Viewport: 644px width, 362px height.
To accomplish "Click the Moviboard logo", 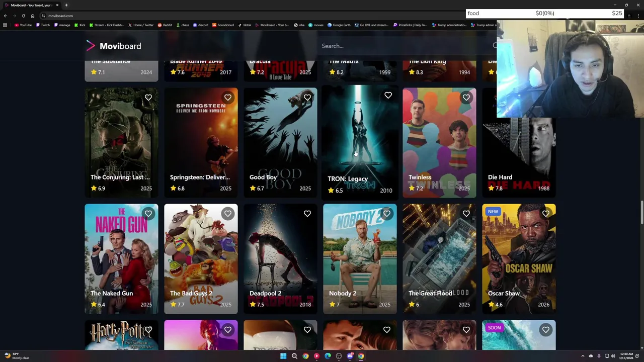I will (114, 46).
